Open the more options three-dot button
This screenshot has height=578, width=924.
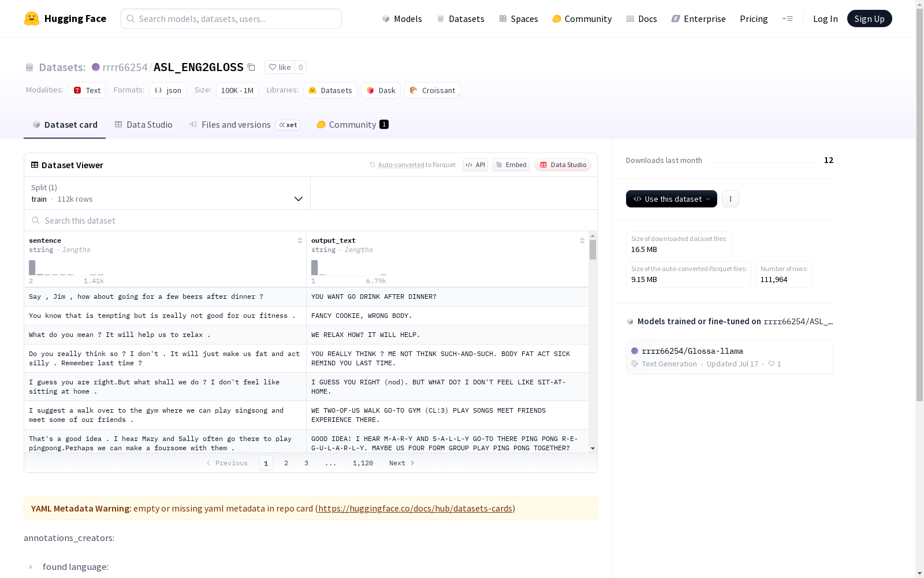731,199
